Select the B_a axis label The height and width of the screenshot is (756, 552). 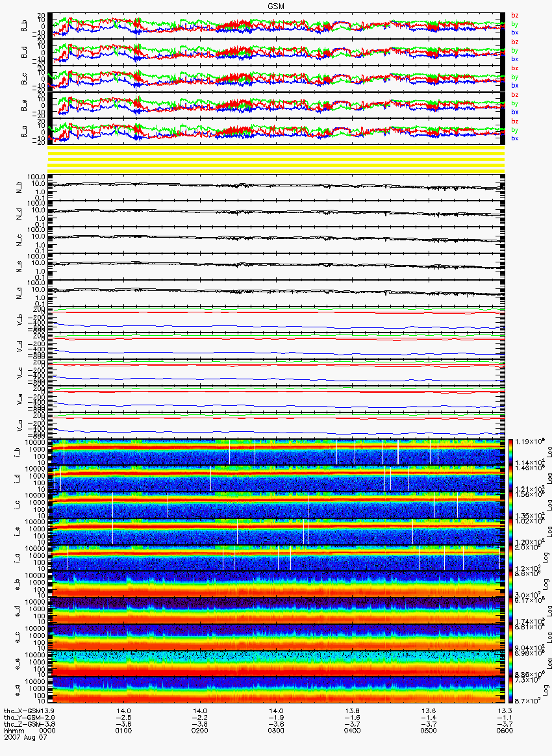click(x=24, y=132)
